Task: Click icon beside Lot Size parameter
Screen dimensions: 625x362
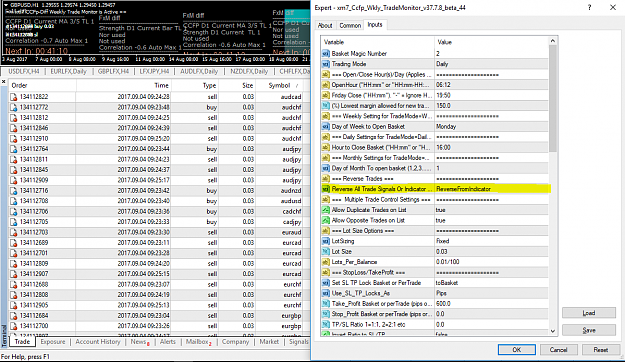Action: 326,252
